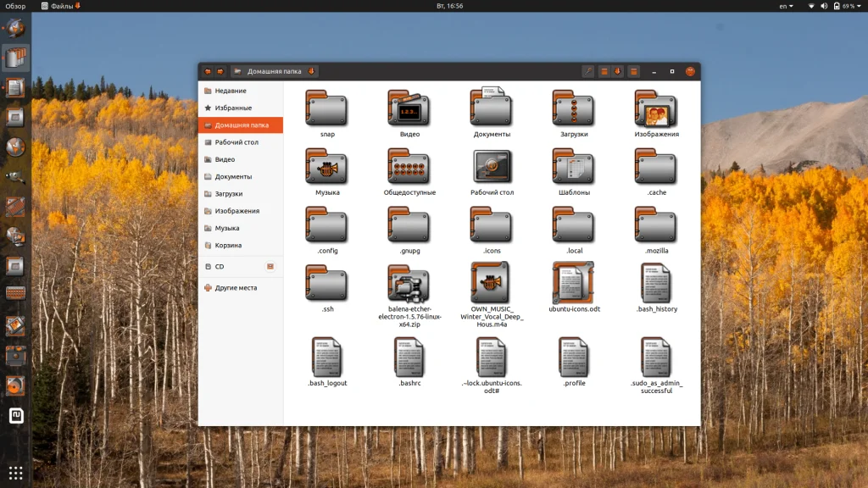Eject the CD from the sidebar

point(270,266)
